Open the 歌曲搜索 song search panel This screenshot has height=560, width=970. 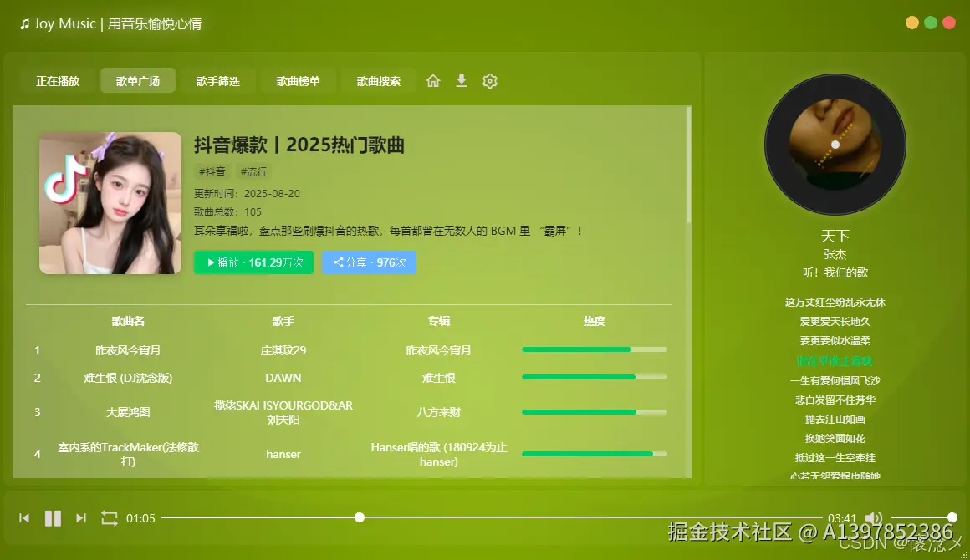(378, 80)
